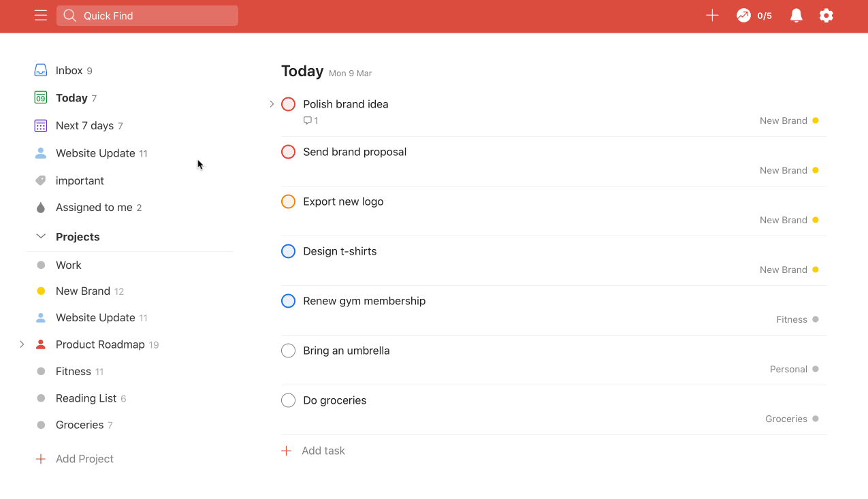This screenshot has width=868, height=499.
Task: Open the settings gear menu
Action: 826,15
